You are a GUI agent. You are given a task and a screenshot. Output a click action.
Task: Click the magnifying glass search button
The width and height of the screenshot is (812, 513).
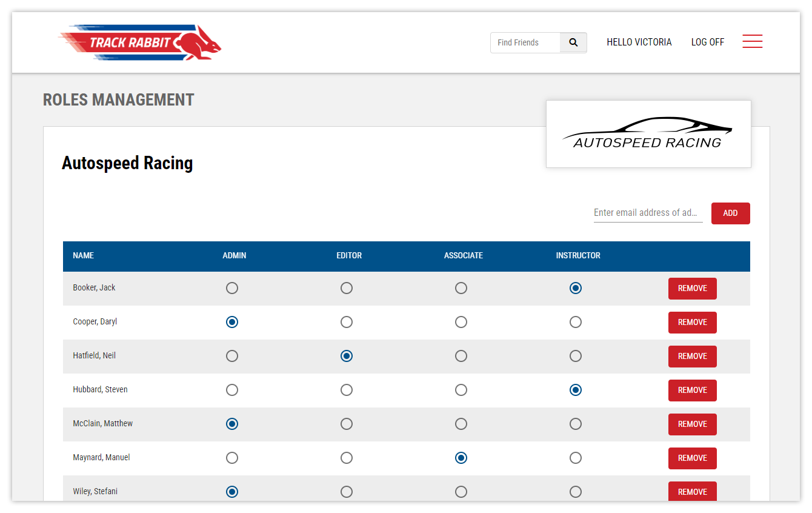click(573, 42)
